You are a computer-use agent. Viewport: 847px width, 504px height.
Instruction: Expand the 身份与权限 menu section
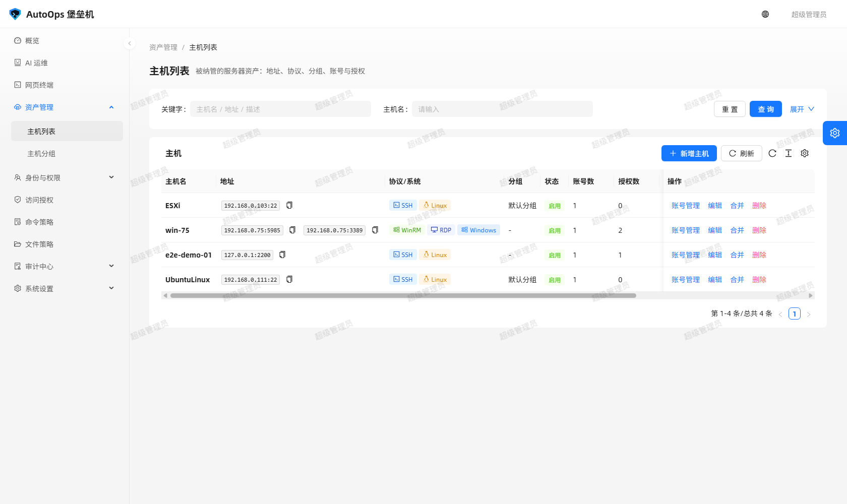[111, 177]
